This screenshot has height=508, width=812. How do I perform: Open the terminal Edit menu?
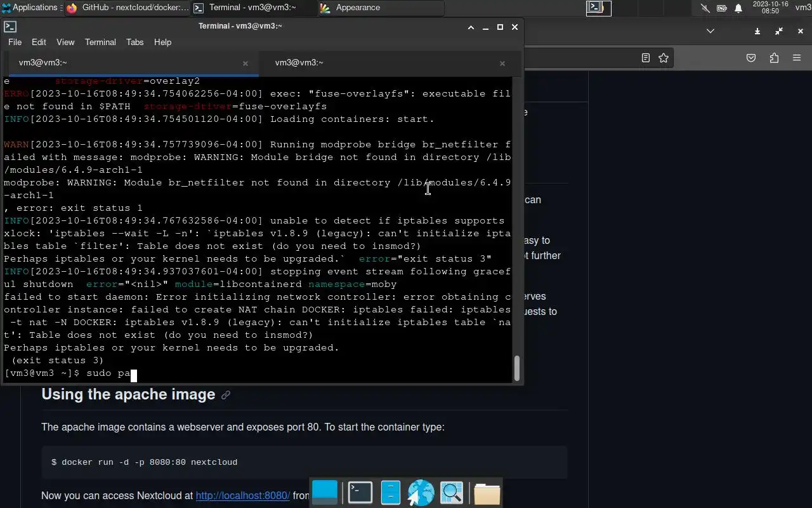(39, 42)
